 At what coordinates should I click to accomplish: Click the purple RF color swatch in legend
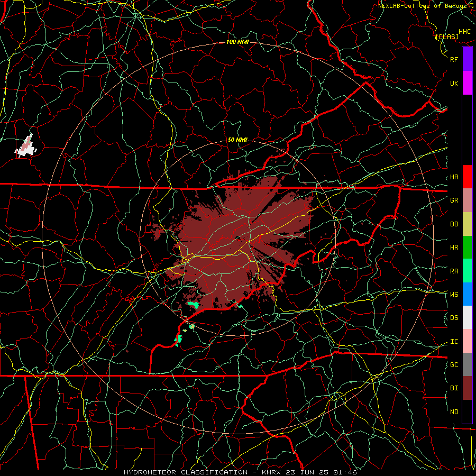coord(467,59)
